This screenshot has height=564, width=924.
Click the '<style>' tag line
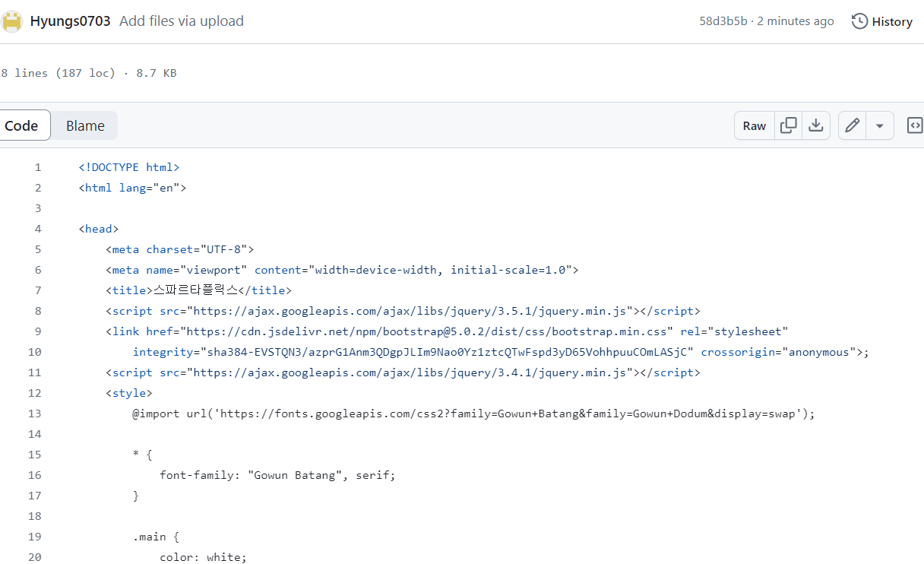(x=129, y=393)
